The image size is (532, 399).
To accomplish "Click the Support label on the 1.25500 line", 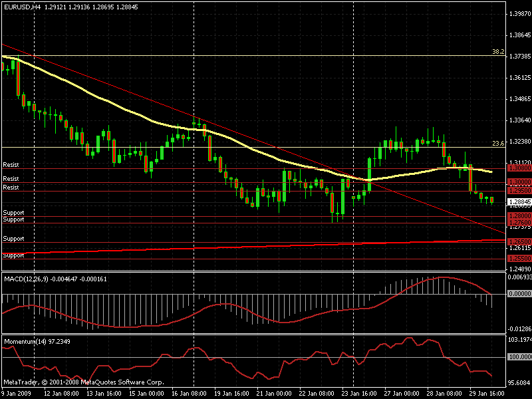I will click(13, 255).
